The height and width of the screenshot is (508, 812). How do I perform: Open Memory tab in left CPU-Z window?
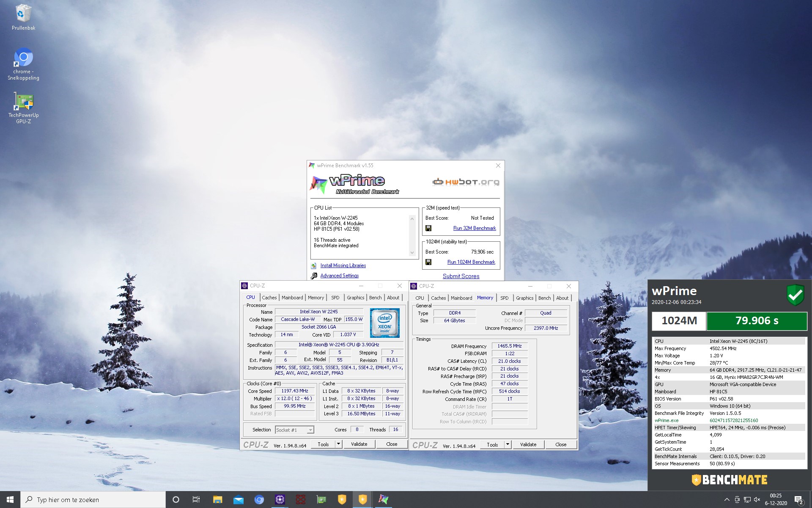click(316, 298)
